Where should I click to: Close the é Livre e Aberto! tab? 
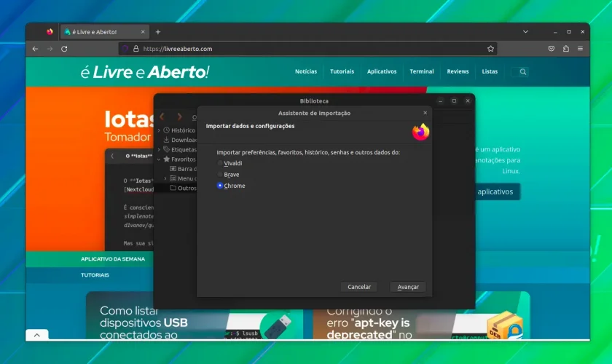pyautogui.click(x=143, y=32)
